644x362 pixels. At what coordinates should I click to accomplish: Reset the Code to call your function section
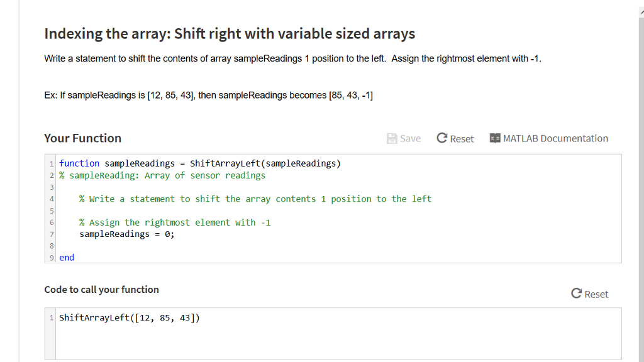pyautogui.click(x=589, y=293)
